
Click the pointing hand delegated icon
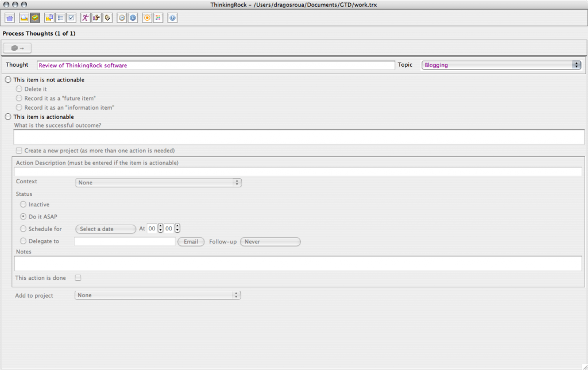click(x=96, y=18)
